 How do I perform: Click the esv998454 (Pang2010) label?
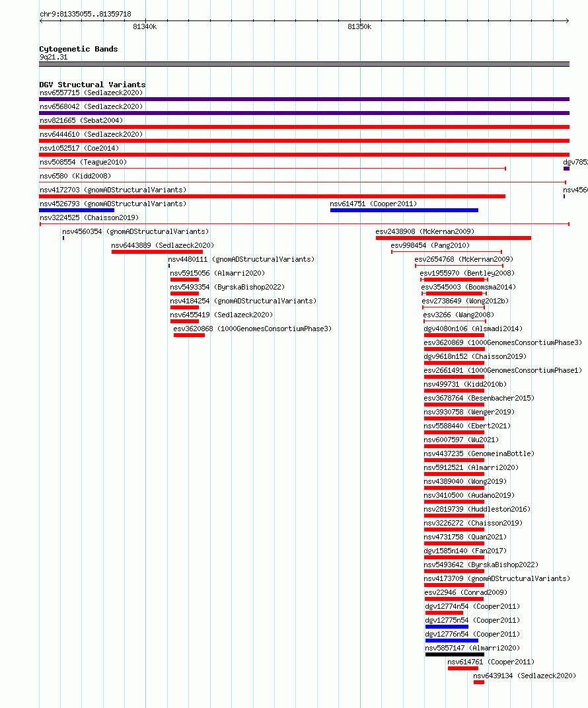pos(430,246)
